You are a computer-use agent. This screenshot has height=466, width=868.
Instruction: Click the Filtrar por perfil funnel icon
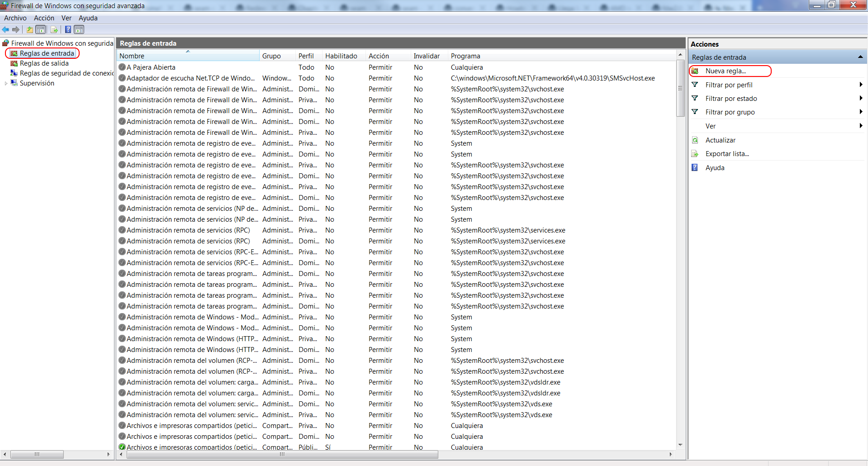tap(695, 85)
